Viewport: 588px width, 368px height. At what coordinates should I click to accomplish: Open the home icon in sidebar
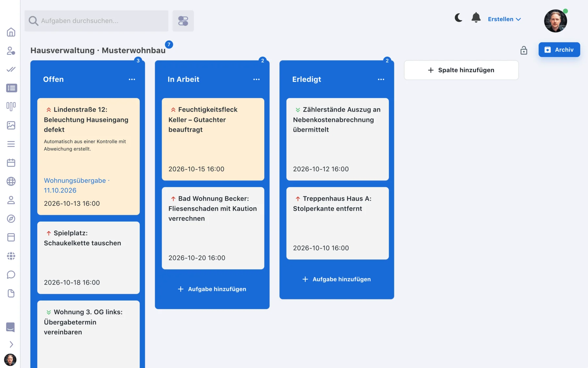pyautogui.click(x=11, y=32)
